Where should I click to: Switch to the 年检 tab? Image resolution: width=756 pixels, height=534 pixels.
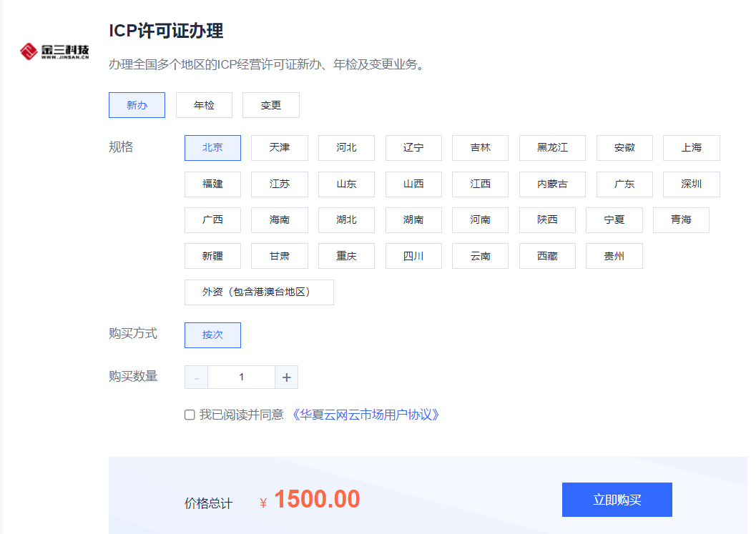pyautogui.click(x=204, y=105)
